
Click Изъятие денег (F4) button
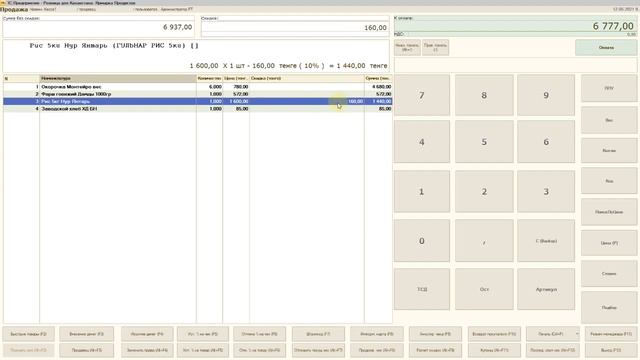click(x=147, y=334)
